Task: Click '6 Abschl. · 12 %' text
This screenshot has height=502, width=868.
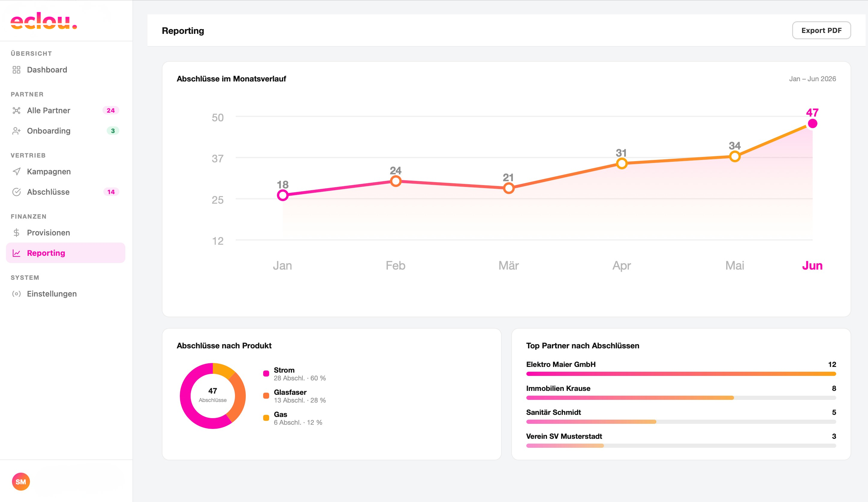Action: pos(298,422)
